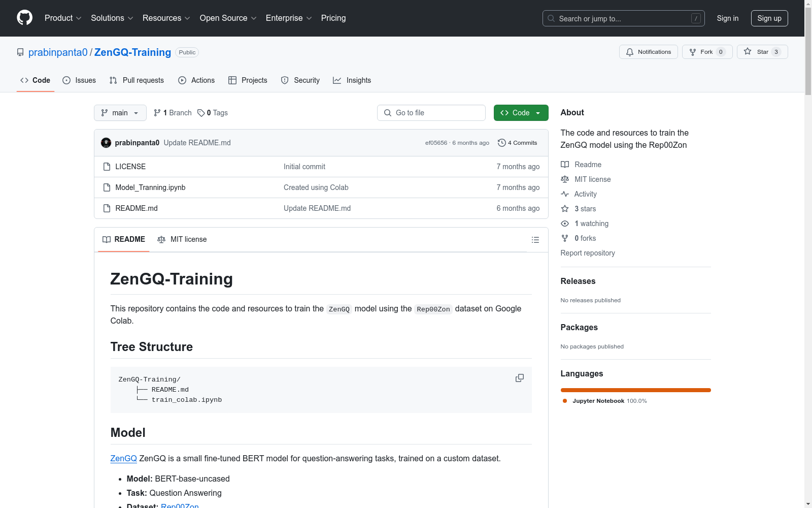Open the ZenGQ-Training repository link
812x508 pixels.
[x=133, y=52]
